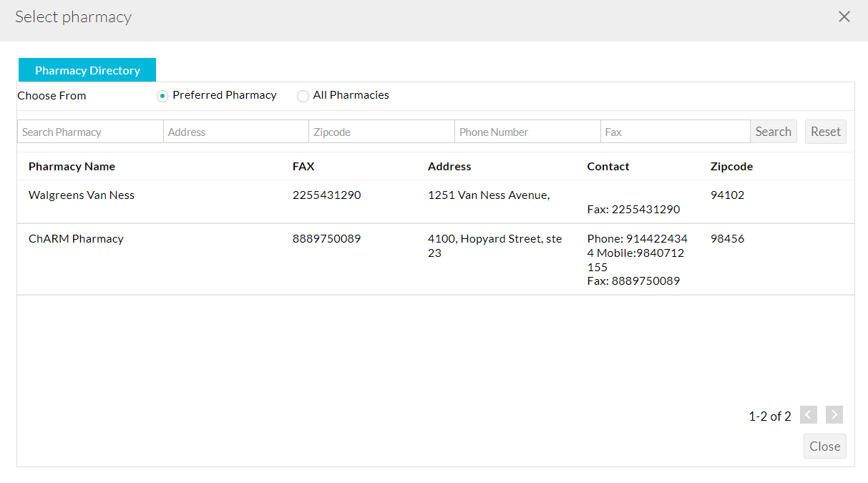Open the Pharmacy Directory tab

[x=87, y=70]
